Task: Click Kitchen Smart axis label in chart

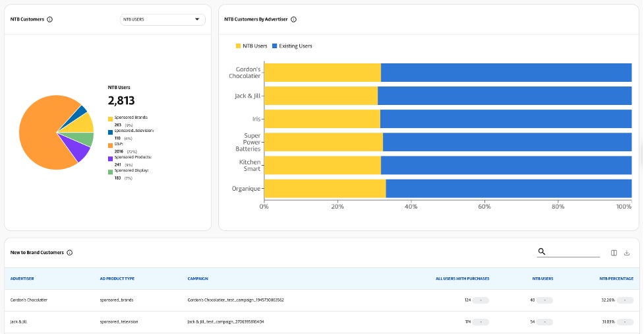Action: pyautogui.click(x=250, y=166)
